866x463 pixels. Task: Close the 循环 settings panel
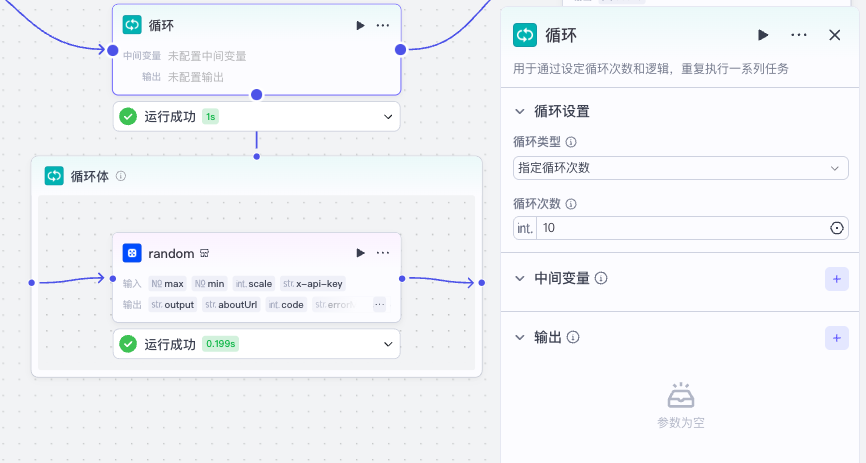coord(835,35)
